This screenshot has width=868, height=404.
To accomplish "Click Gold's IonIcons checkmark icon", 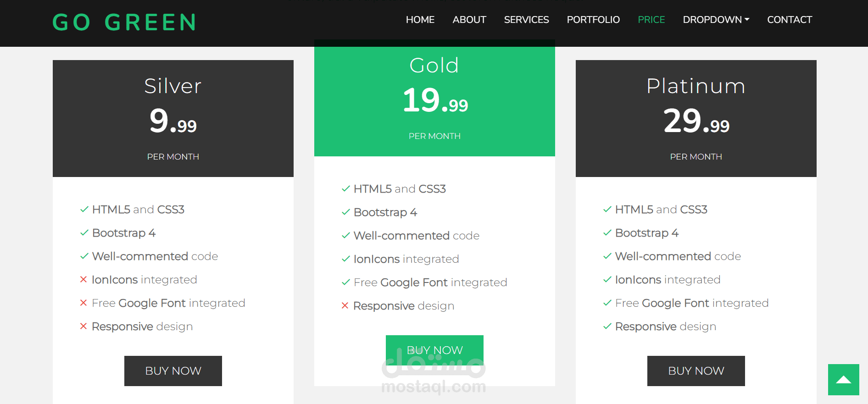I will (346, 259).
